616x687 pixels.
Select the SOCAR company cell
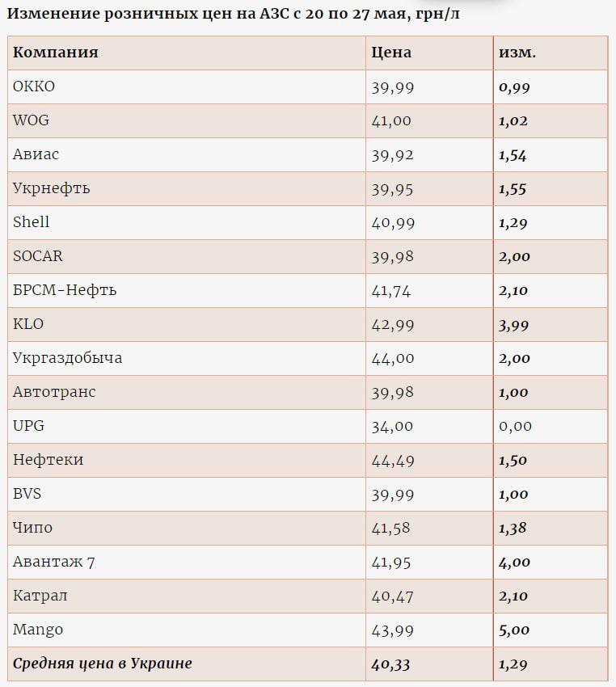pyautogui.click(x=37, y=256)
